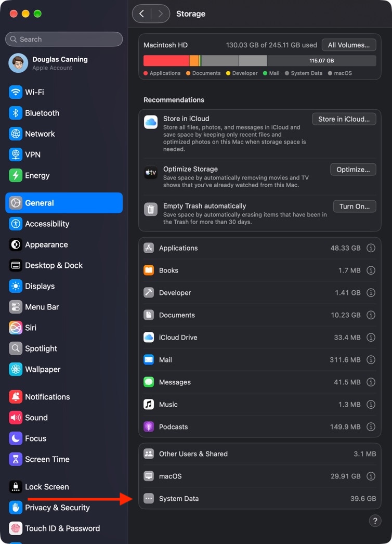Open Sound settings
392x544 pixels.
pos(64,418)
